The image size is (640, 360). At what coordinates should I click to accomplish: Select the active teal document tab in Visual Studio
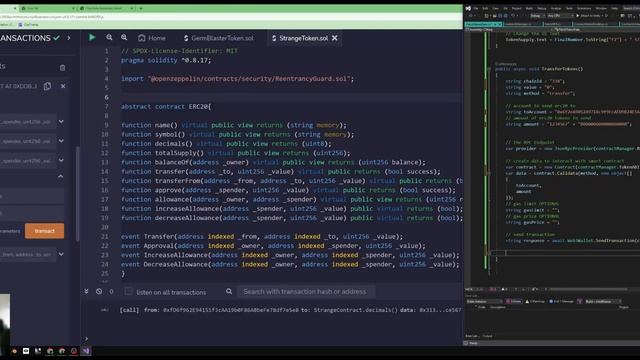pos(483,24)
